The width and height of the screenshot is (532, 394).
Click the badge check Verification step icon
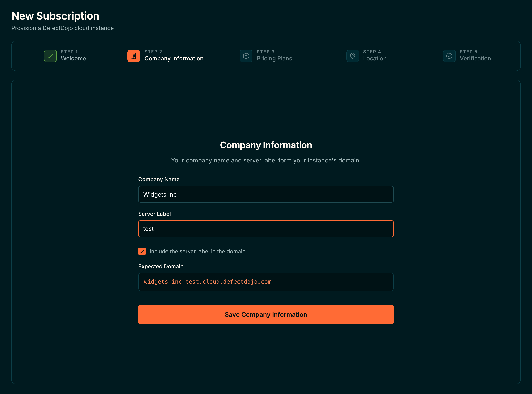[x=449, y=56]
